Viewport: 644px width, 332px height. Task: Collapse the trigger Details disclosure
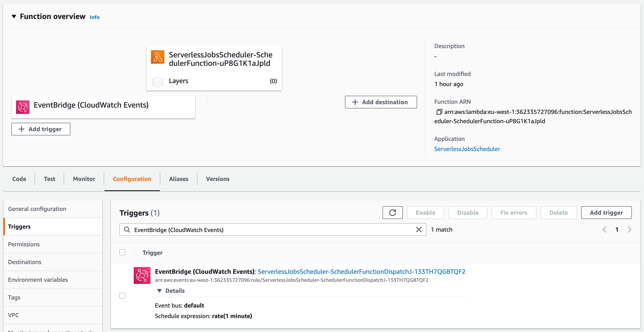(x=159, y=290)
